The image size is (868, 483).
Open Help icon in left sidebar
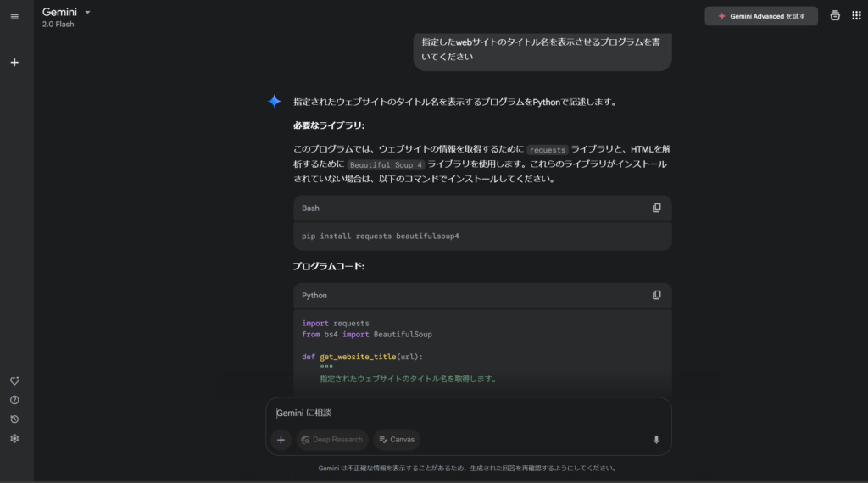[14, 400]
